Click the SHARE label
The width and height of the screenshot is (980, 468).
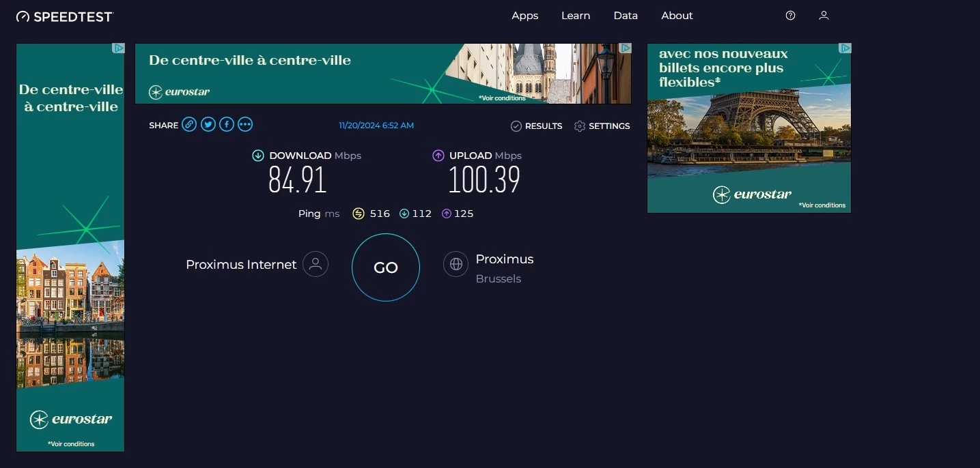click(163, 126)
